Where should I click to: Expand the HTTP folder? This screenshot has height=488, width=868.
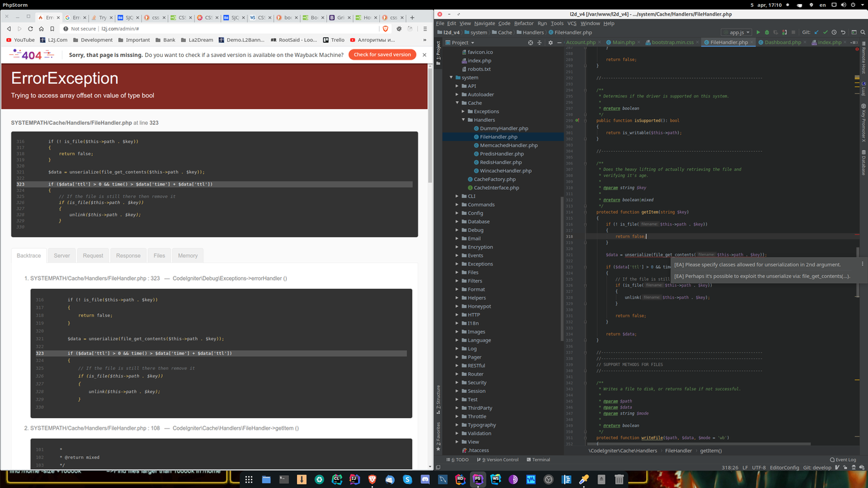click(x=456, y=314)
